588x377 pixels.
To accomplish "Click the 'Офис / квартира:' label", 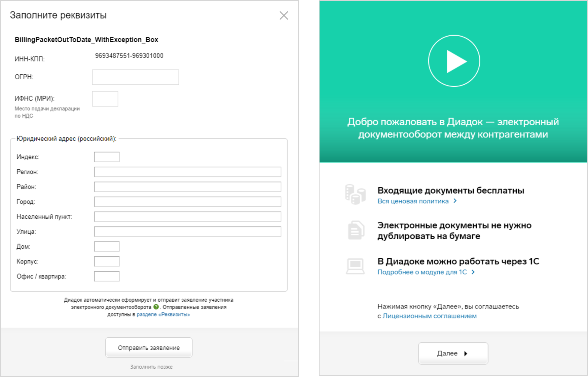I will 41,277.
